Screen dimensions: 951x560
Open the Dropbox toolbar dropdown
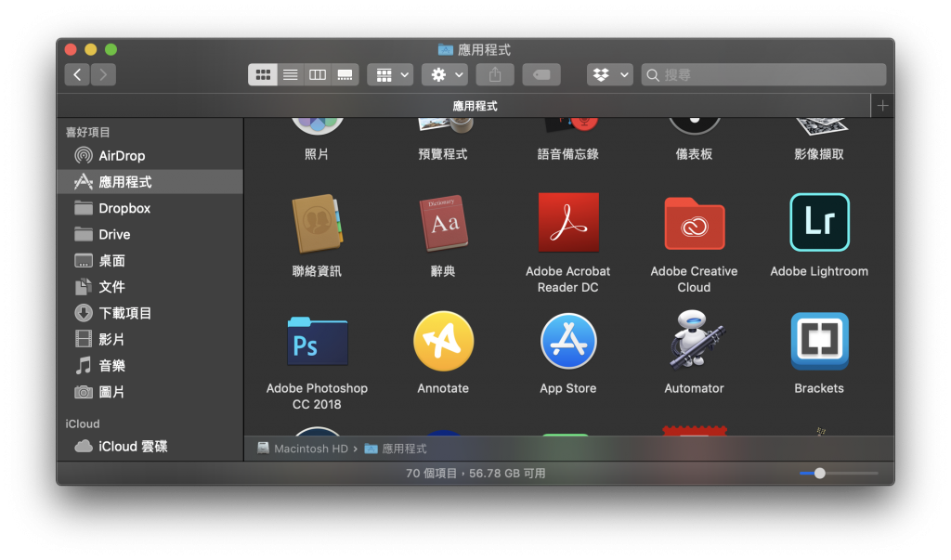click(x=610, y=74)
